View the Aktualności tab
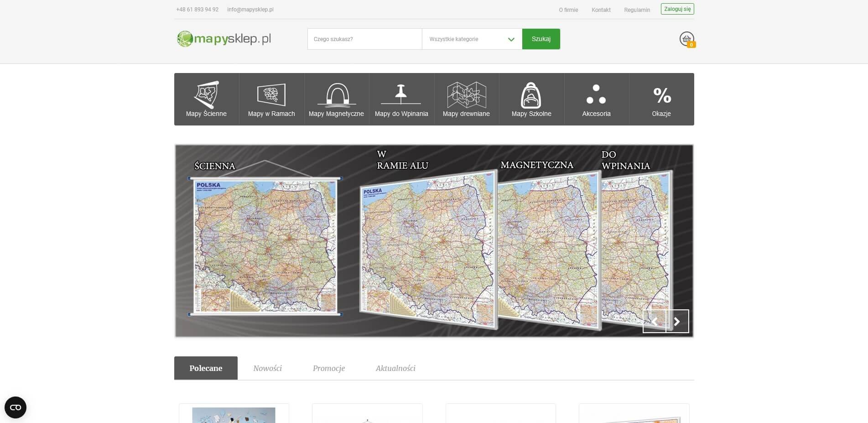The width and height of the screenshot is (868, 423). (395, 368)
